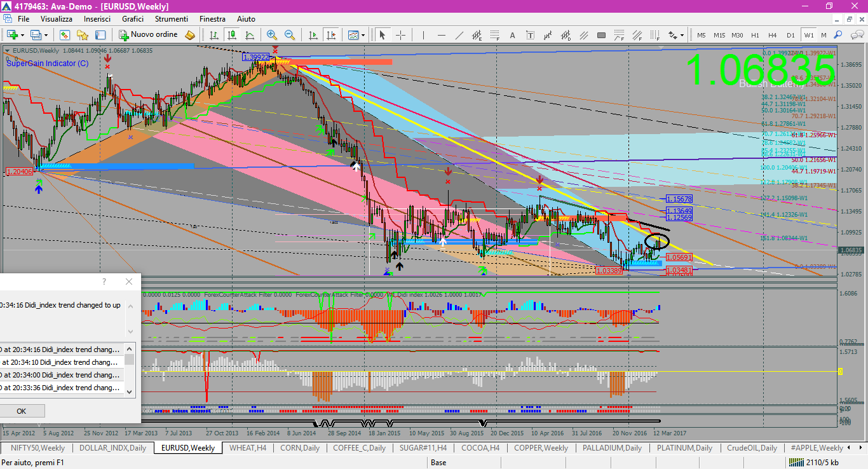Select the crosshair tool
The height and width of the screenshot is (469, 868).
tap(400, 35)
